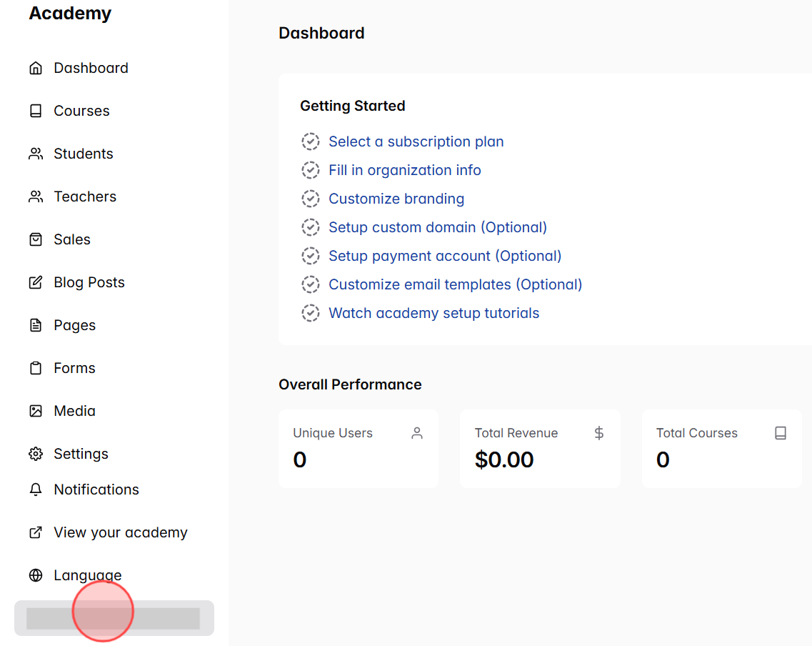The width and height of the screenshot is (812, 646).
Task: Open Sales via its bag icon
Action: 36,239
